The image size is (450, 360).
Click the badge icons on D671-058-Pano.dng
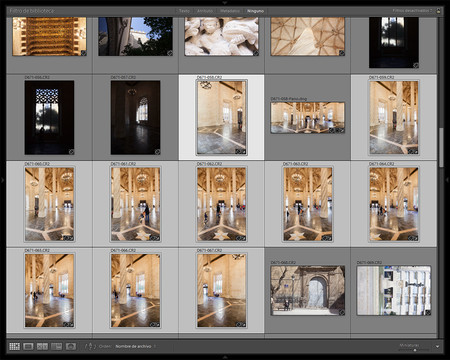(336, 130)
